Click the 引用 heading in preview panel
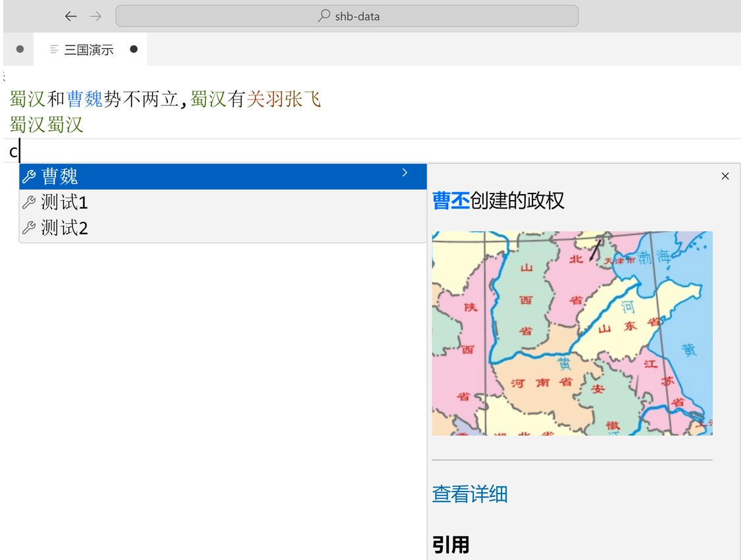 click(x=451, y=544)
